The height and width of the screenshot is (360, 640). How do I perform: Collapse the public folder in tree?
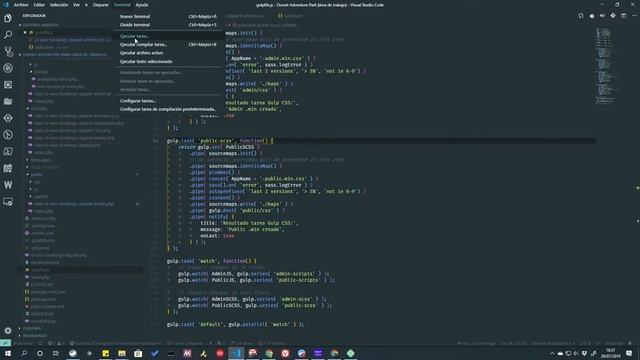click(x=36, y=174)
